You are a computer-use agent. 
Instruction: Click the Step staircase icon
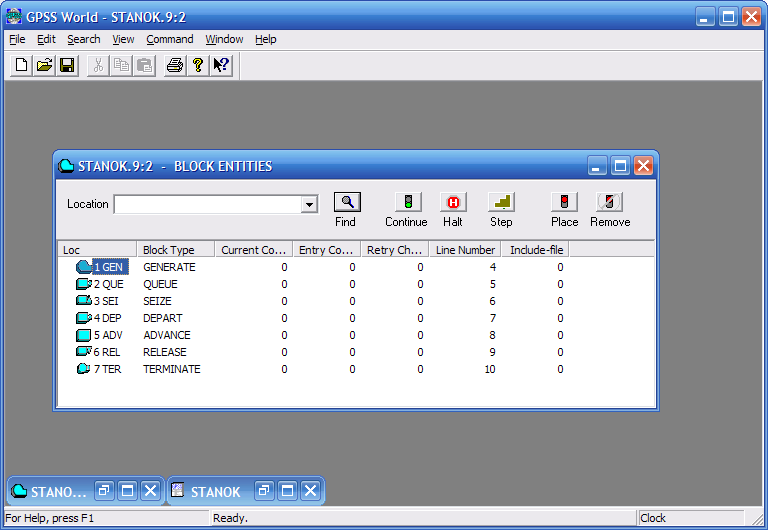coord(502,202)
